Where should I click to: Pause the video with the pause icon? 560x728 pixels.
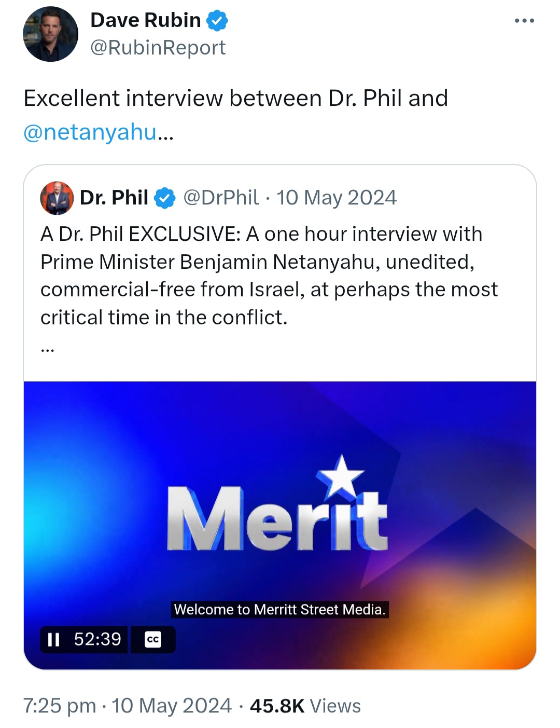pyautogui.click(x=53, y=639)
